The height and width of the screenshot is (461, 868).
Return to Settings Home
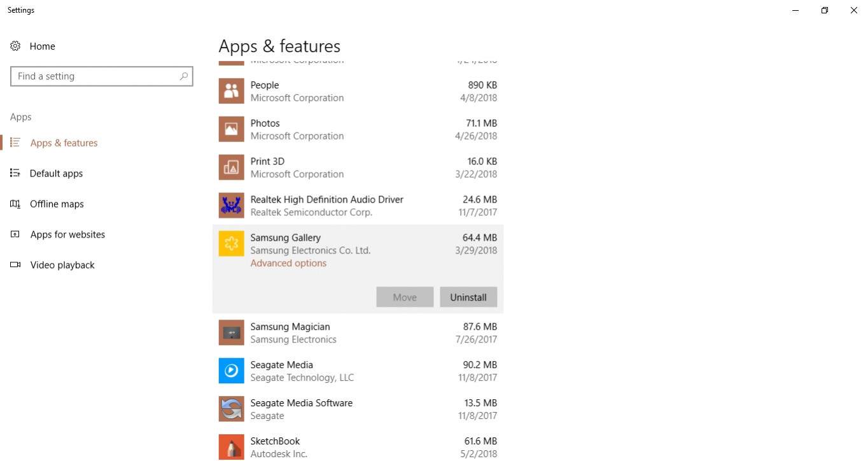pyautogui.click(x=43, y=46)
